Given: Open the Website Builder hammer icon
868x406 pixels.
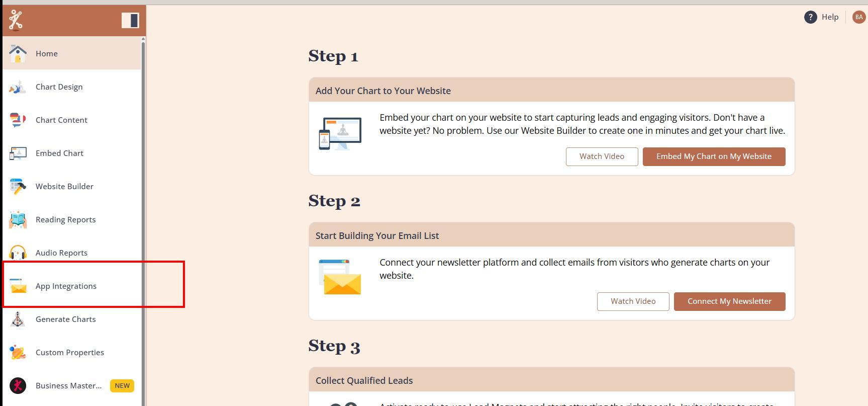Looking at the screenshot, I should 18,187.
